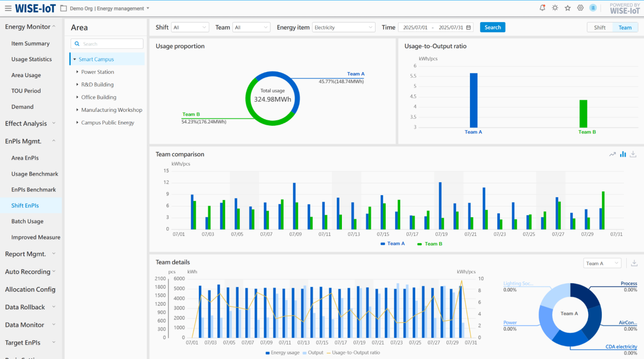
Task: Click the favorites star icon
Action: (x=567, y=8)
